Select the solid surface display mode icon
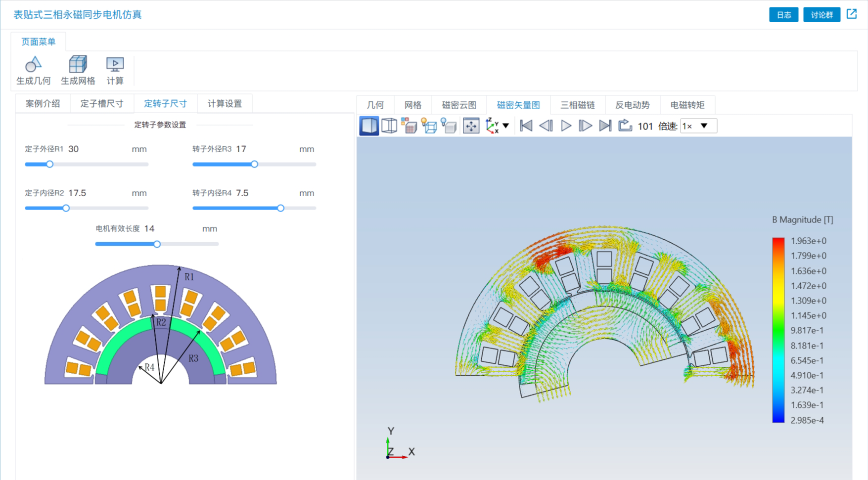Image resolution: width=868 pixels, height=480 pixels. coord(369,126)
